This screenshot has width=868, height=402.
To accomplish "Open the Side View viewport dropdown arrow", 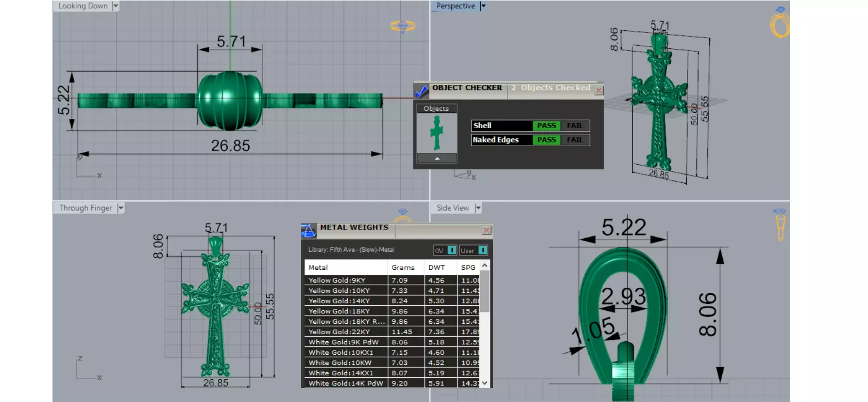I will pyautogui.click(x=478, y=208).
